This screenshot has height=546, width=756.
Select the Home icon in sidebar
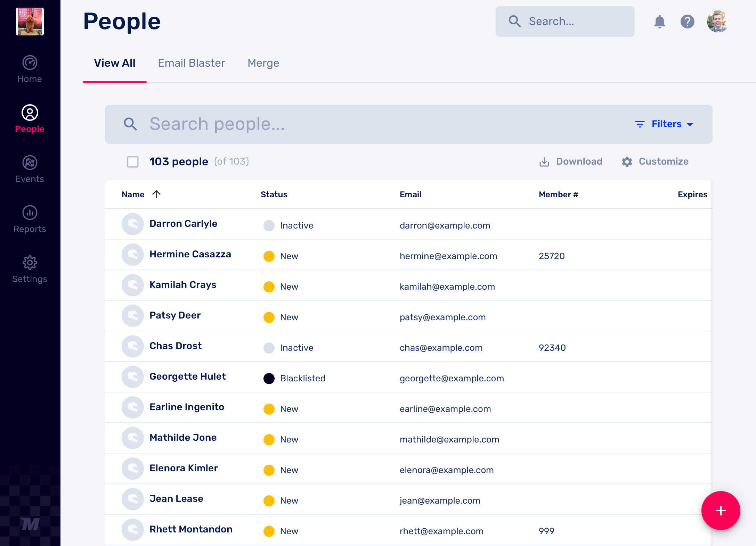[x=30, y=63]
